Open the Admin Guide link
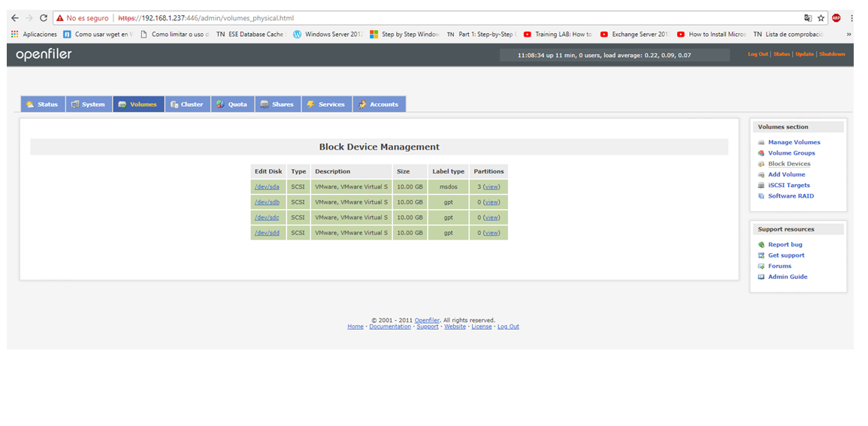The height and width of the screenshot is (426, 868). pos(788,276)
